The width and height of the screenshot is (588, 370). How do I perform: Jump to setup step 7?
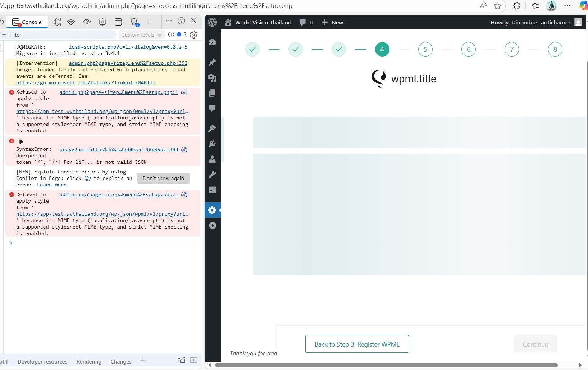pyautogui.click(x=512, y=49)
